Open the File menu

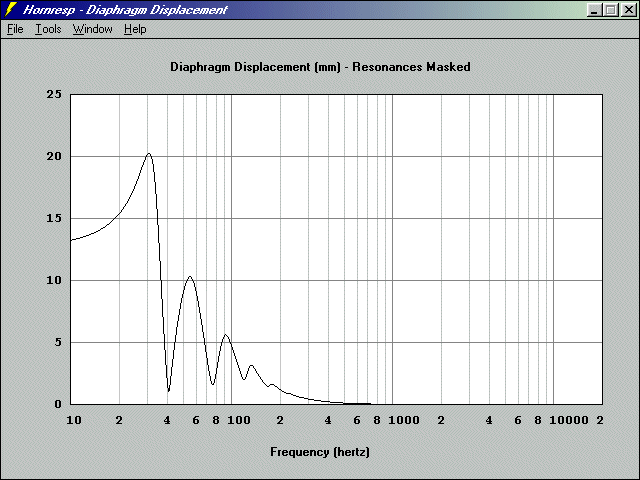15,29
